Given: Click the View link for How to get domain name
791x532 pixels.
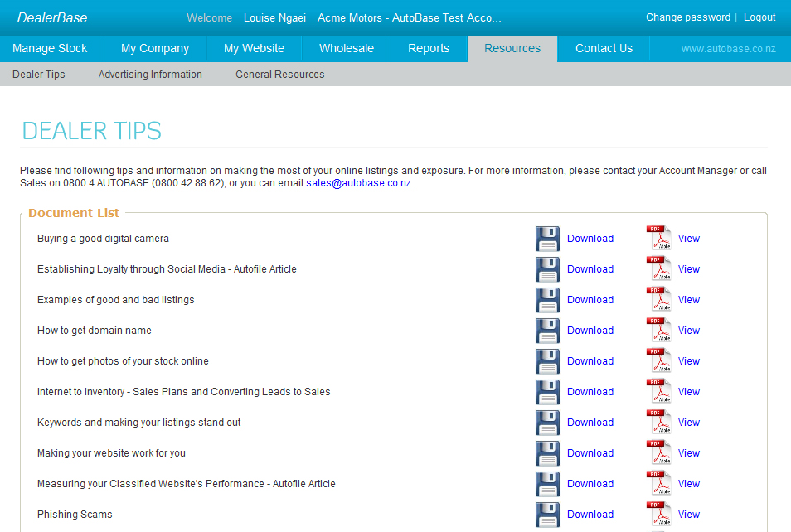Looking at the screenshot, I should click(688, 330).
